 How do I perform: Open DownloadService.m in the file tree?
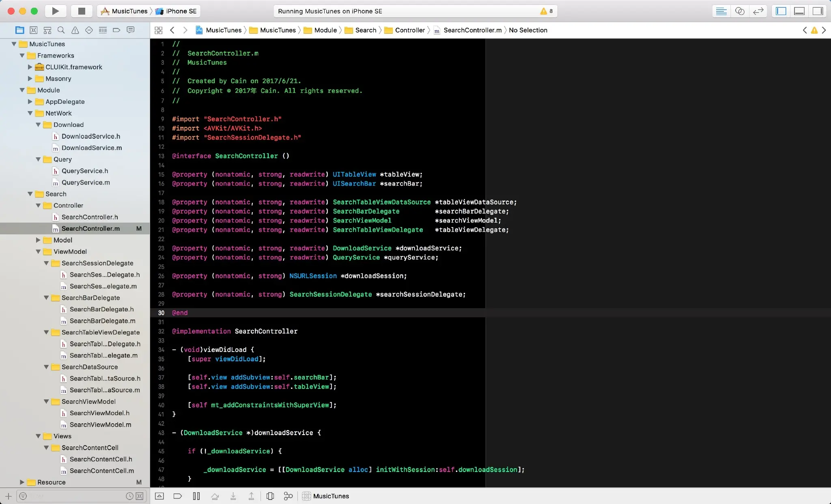[92, 148]
